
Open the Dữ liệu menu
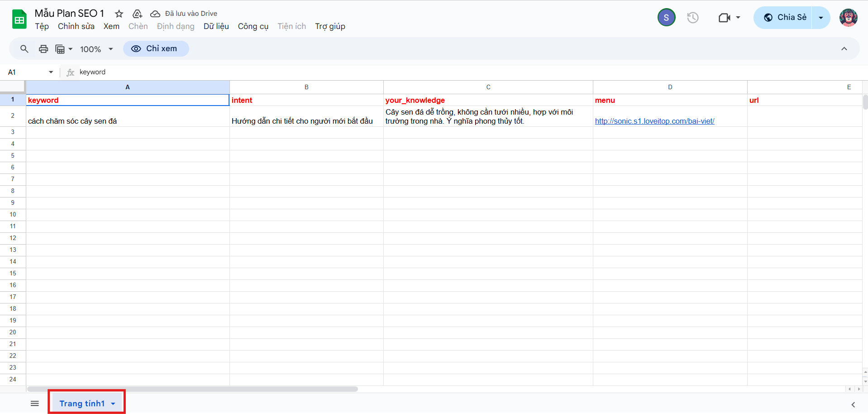[x=216, y=26]
